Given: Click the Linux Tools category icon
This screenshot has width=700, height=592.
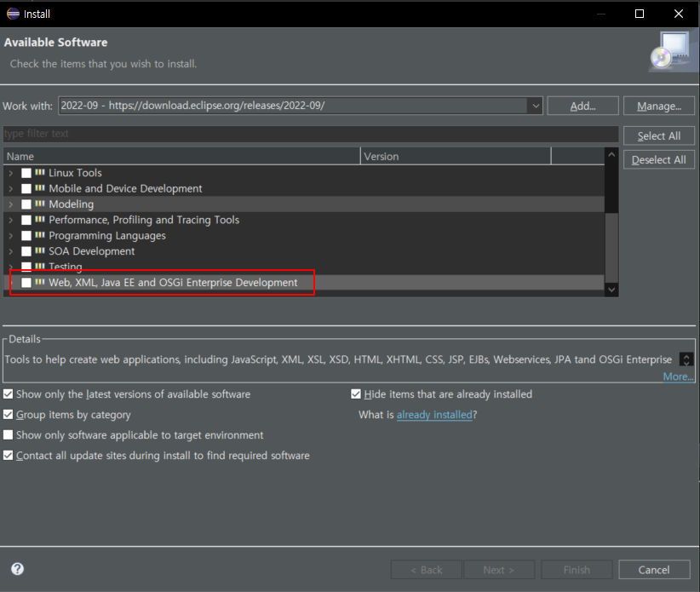Looking at the screenshot, I should click(x=40, y=172).
